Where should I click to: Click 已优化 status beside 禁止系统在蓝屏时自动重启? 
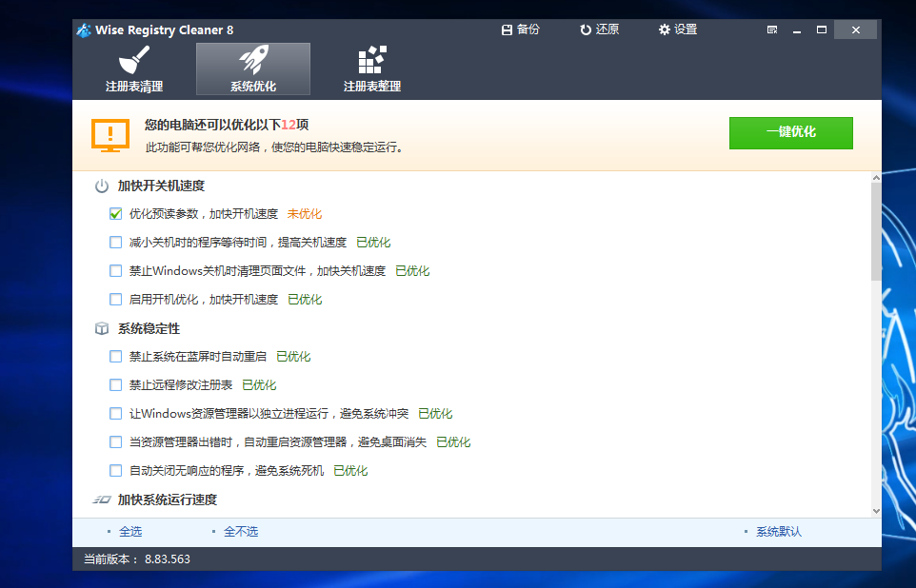pyautogui.click(x=293, y=356)
